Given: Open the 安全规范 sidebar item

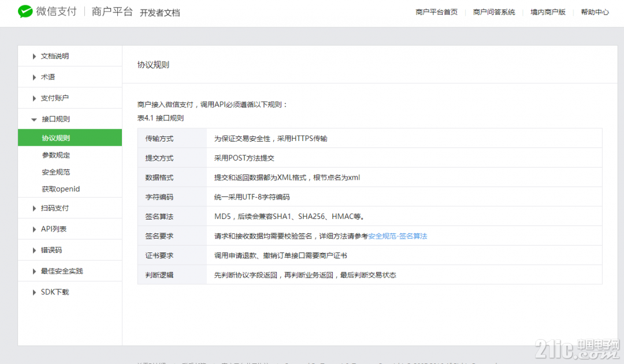Looking at the screenshot, I should coord(55,172).
